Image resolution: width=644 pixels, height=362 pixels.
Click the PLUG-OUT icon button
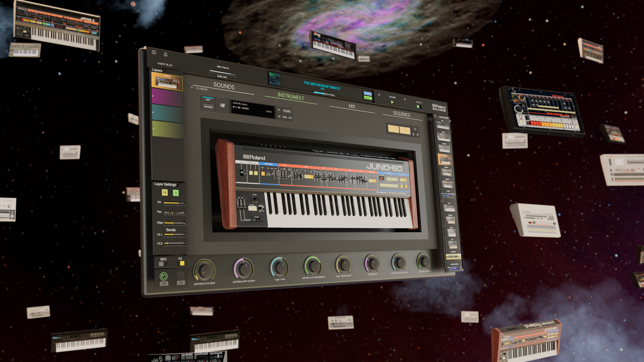(x=287, y=111)
